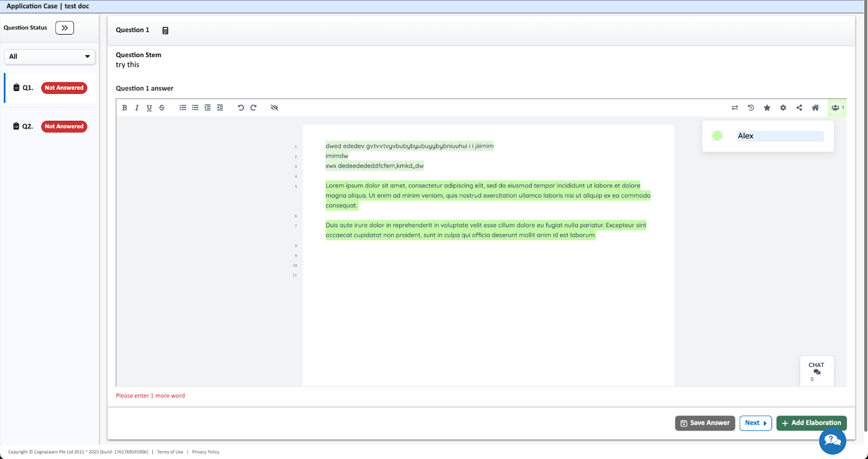This screenshot has width=868, height=459.
Task: Toggle bold formatting in the editor
Action: pos(125,108)
